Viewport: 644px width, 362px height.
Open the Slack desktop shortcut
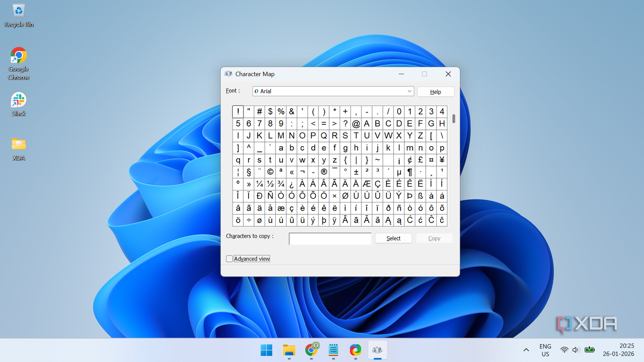click(18, 104)
